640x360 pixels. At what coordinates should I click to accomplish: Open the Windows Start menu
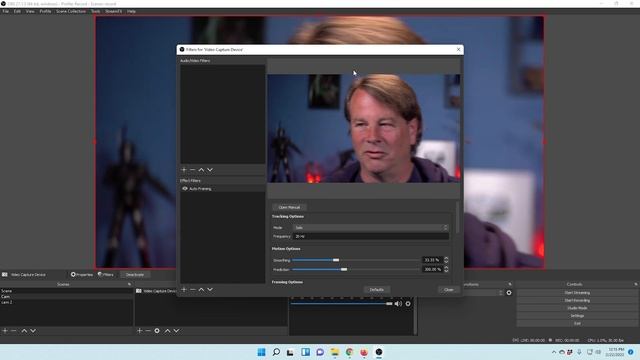click(261, 352)
